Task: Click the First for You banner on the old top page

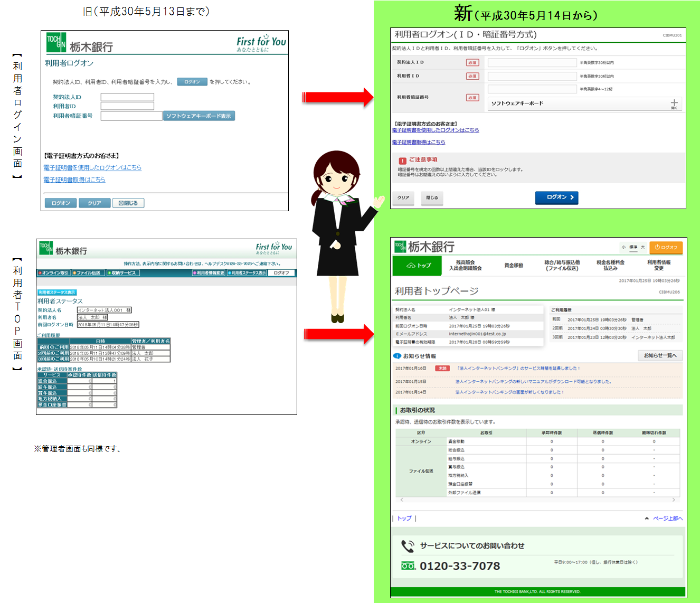Action: point(274,248)
